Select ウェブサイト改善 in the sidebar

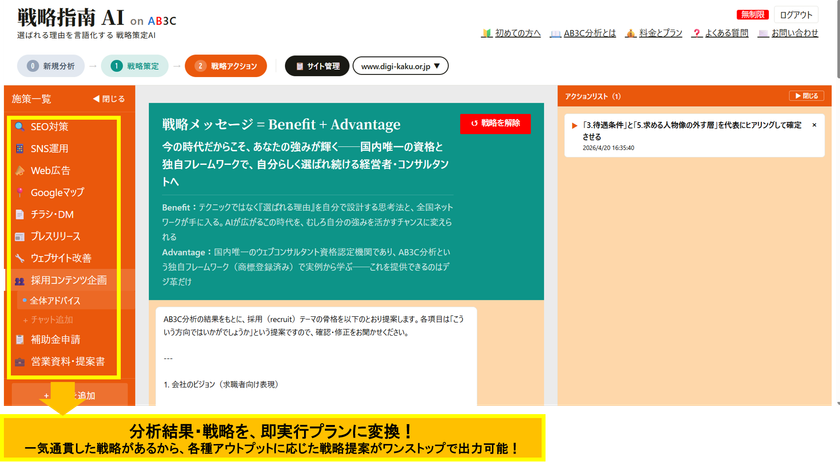(63, 258)
